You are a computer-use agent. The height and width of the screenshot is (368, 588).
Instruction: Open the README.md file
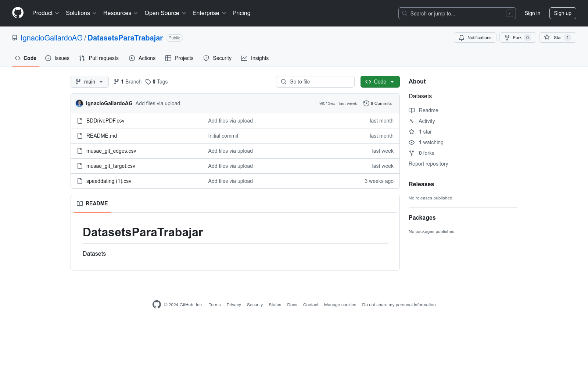click(102, 136)
